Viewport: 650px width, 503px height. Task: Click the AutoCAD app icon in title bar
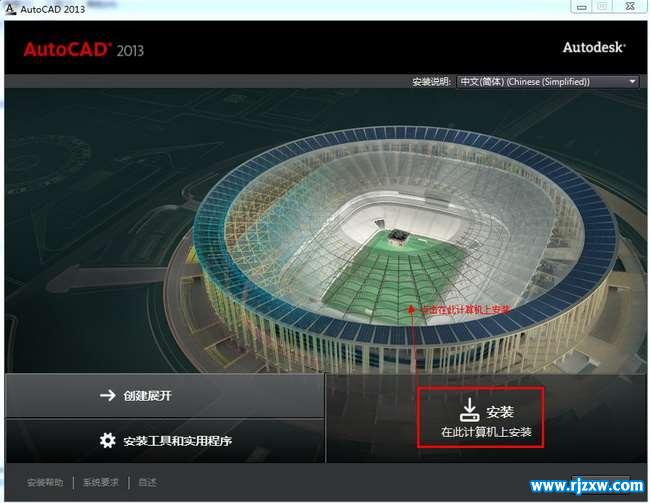[11, 8]
